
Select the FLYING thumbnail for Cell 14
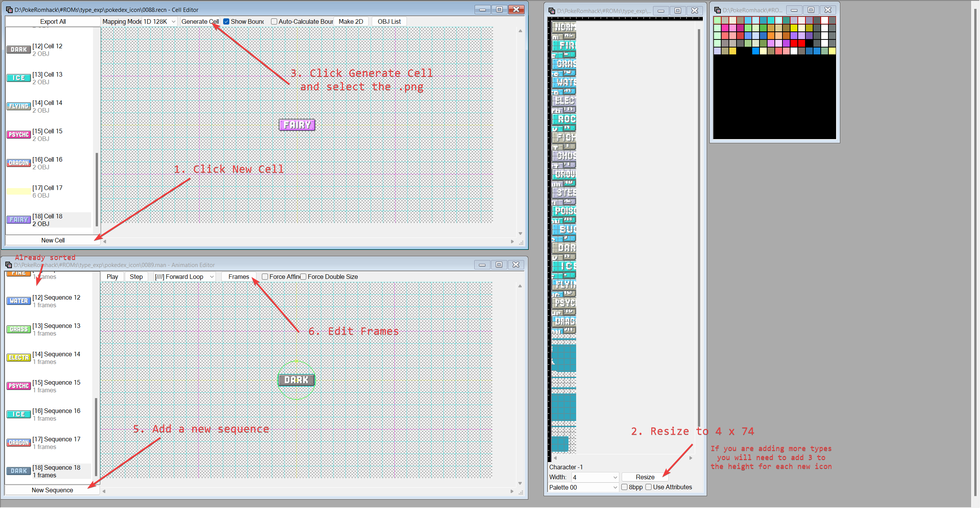pyautogui.click(x=19, y=107)
